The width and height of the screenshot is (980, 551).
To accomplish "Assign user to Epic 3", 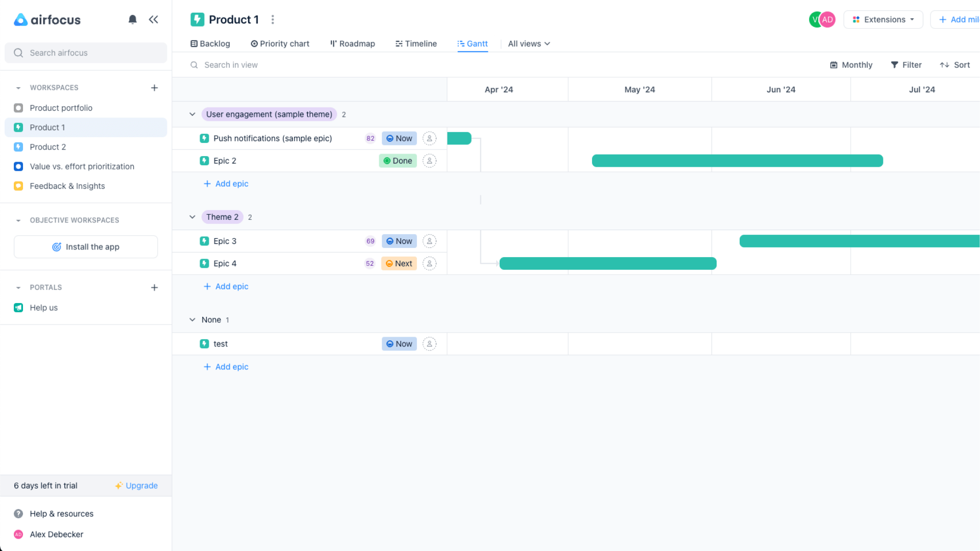I will pyautogui.click(x=429, y=241).
